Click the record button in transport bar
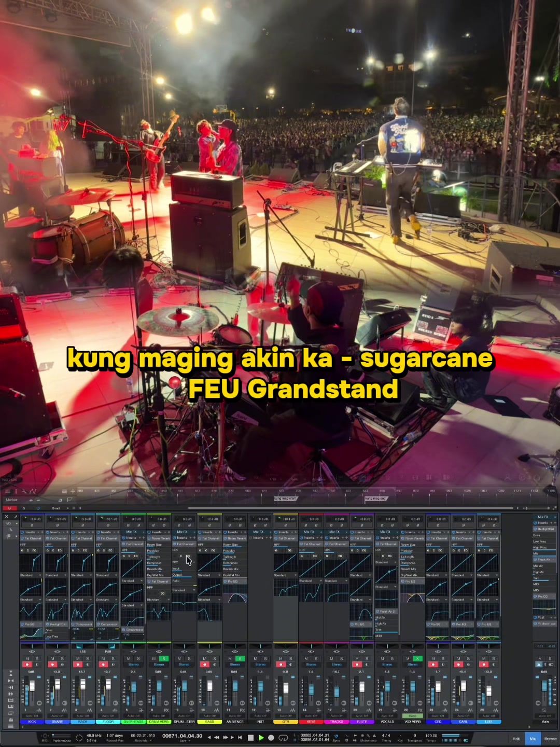 271,737
